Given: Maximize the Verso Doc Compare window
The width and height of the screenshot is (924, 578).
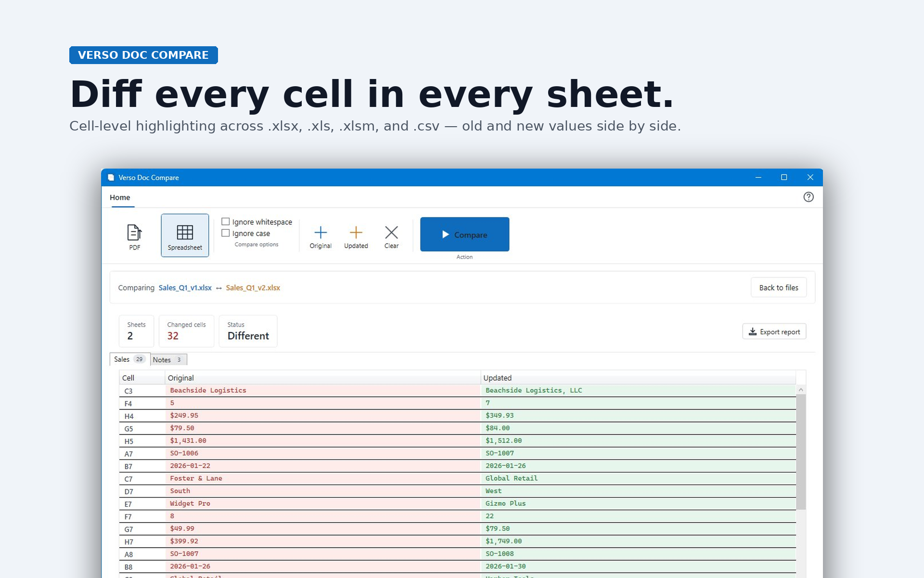Looking at the screenshot, I should tap(784, 177).
